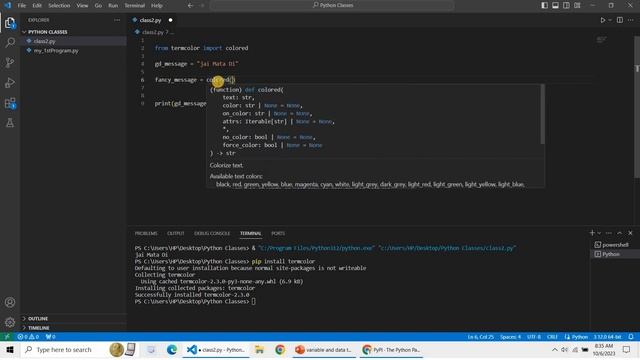Open the Accounts menu icon

[x=10, y=302]
